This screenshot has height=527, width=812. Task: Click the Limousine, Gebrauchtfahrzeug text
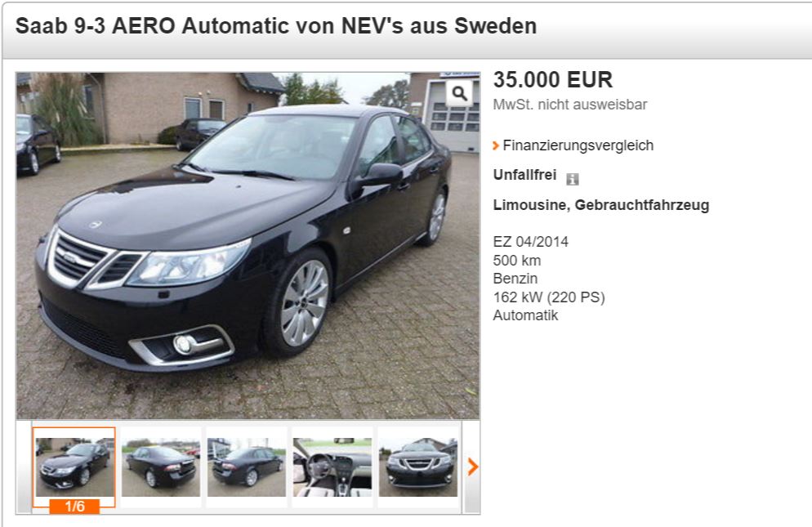(600, 205)
